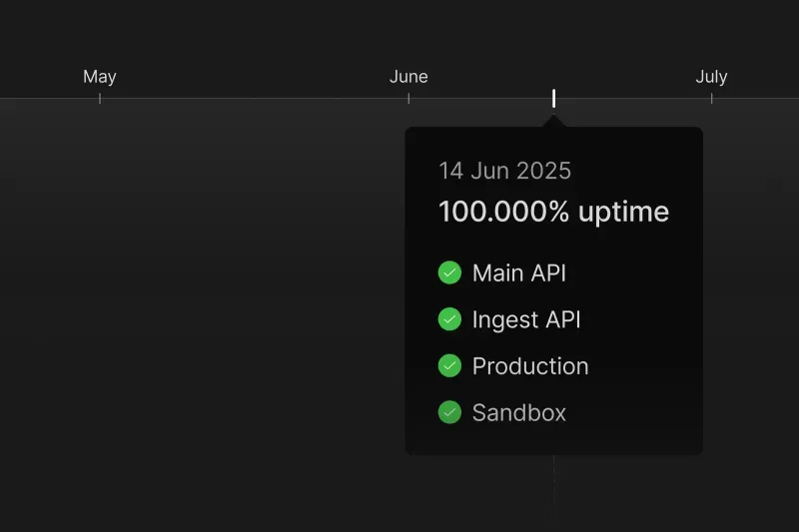Click the dashed vertical line below the tooltip

point(554,489)
